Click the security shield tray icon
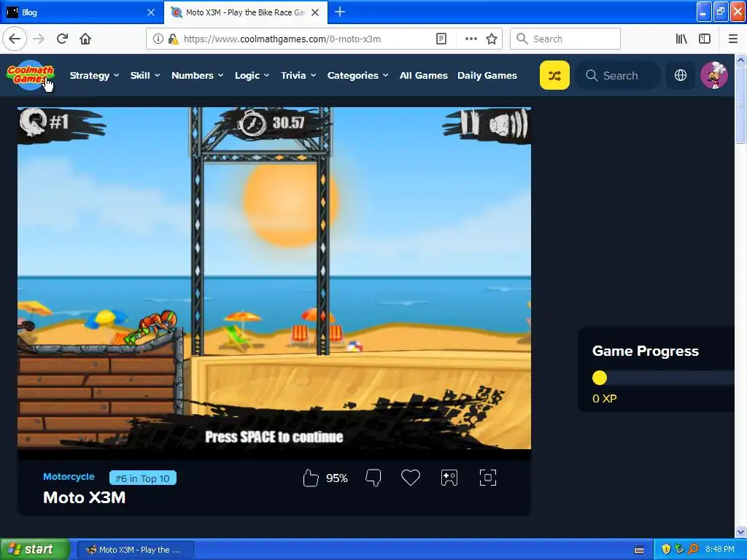The image size is (747, 560). (x=666, y=549)
